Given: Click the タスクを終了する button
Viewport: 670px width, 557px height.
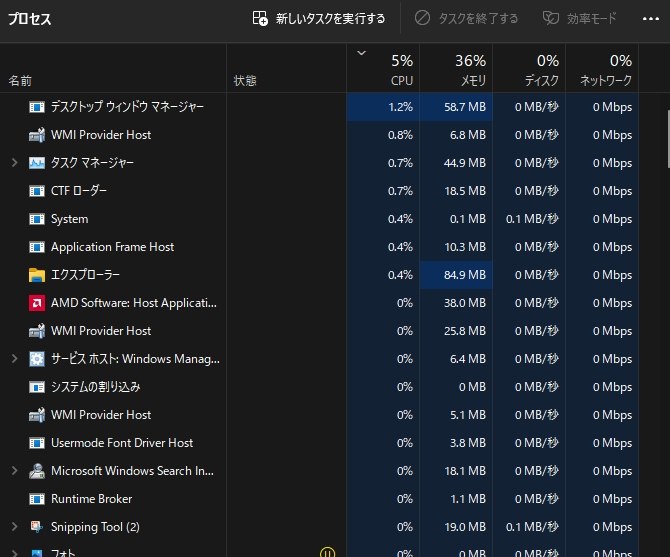Looking at the screenshot, I should point(466,18).
